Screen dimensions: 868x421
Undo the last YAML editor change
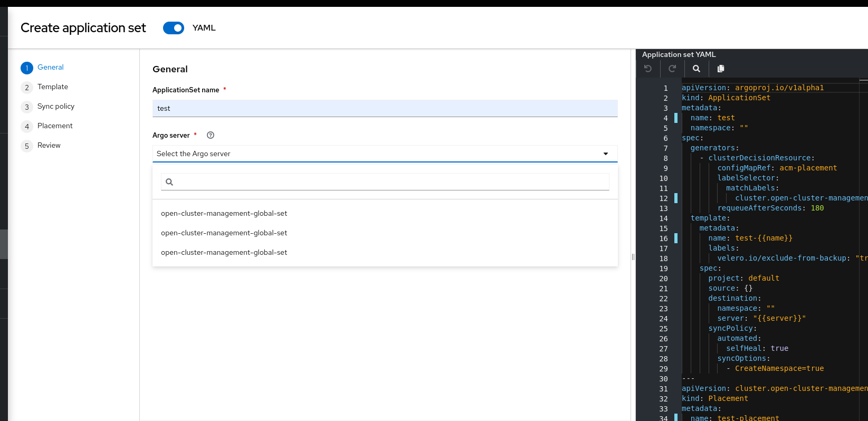click(648, 69)
